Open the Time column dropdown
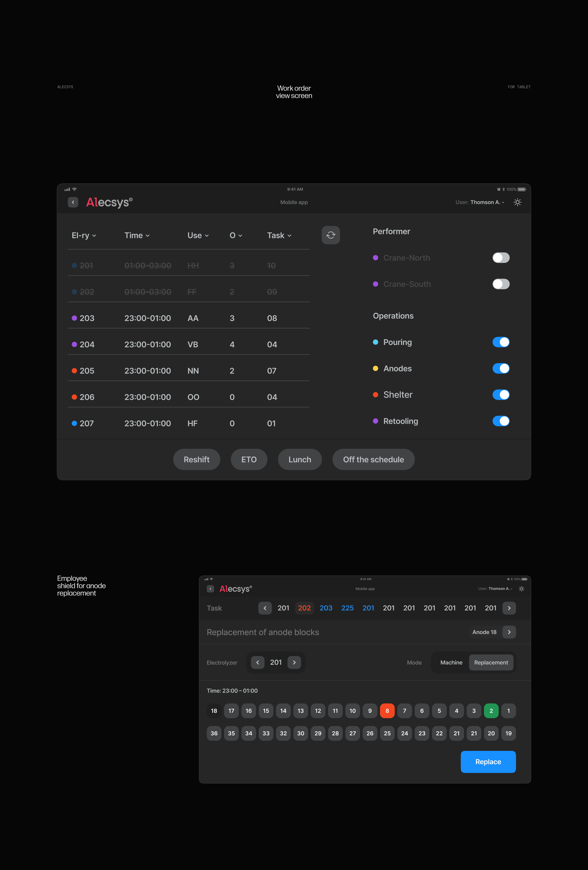Screen dimensions: 588x870 coord(137,235)
